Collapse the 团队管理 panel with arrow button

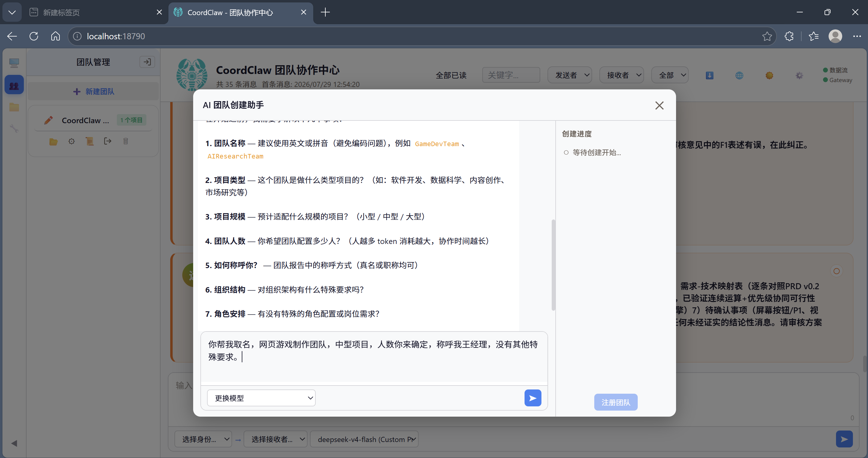pyautogui.click(x=147, y=62)
